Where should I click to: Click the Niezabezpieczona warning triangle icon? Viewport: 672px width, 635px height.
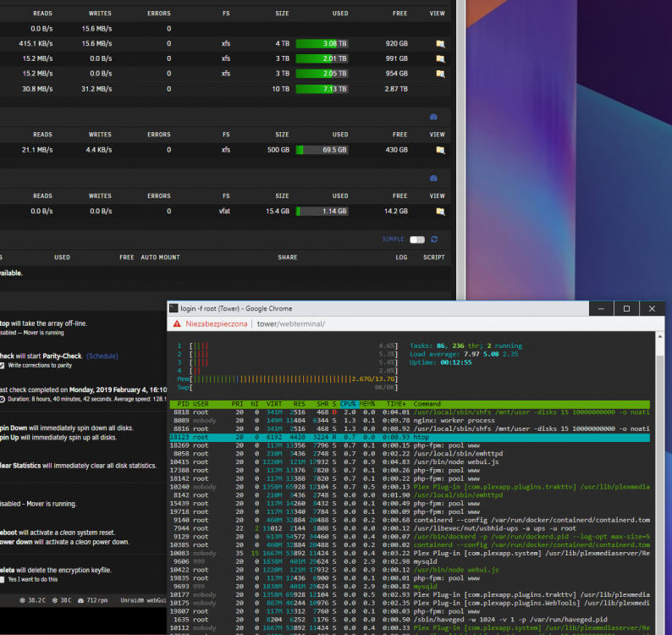pos(177,323)
